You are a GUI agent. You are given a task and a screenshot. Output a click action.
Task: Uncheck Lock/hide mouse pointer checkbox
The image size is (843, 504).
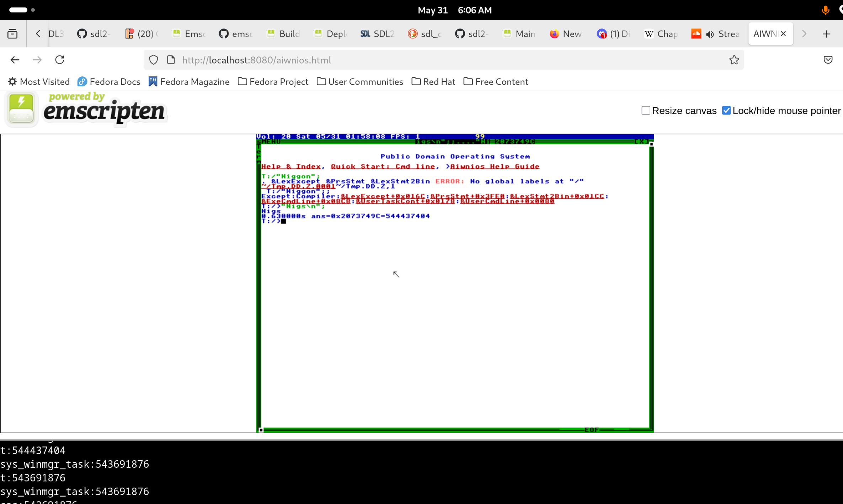pos(726,111)
